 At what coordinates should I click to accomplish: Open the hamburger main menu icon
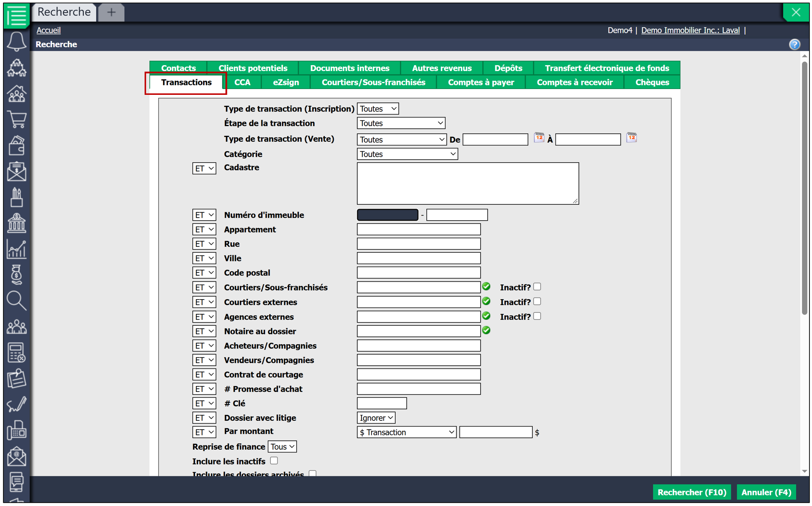click(16, 15)
